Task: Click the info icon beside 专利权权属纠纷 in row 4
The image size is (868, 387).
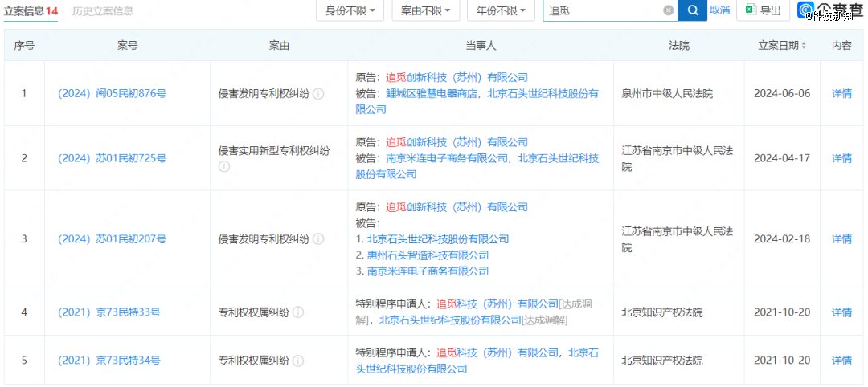Action: pyautogui.click(x=298, y=313)
